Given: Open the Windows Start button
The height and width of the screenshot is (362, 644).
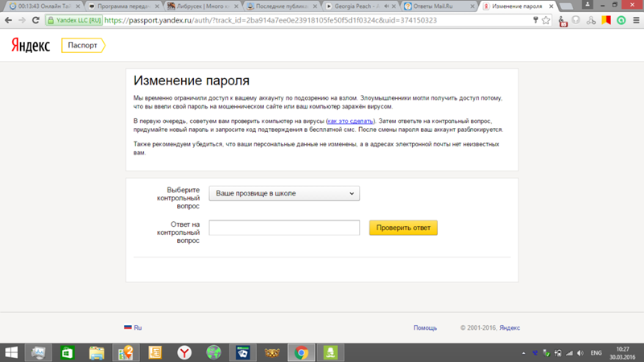Looking at the screenshot, I should (x=11, y=352).
